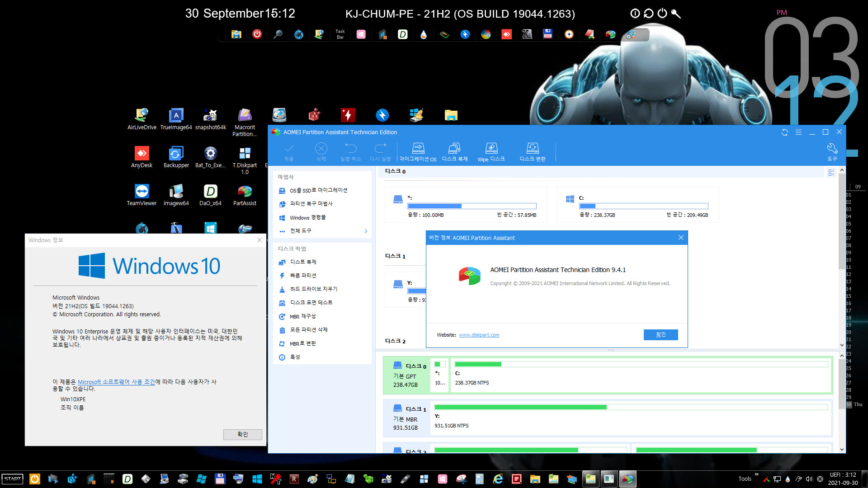This screenshot has height=488, width=868.
Task: Open the AnyDesk desktop icon
Action: (x=142, y=157)
